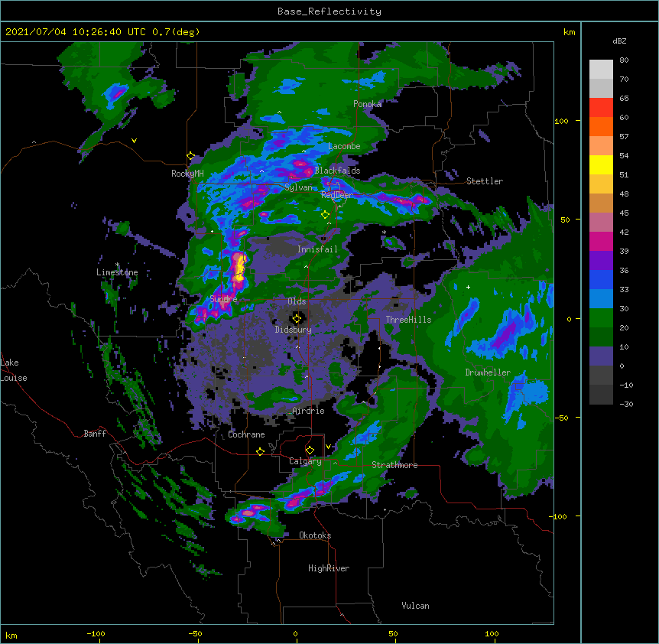Select the dark orange 57-60 dBZ legend swatch
The image size is (659, 644).
(601, 126)
